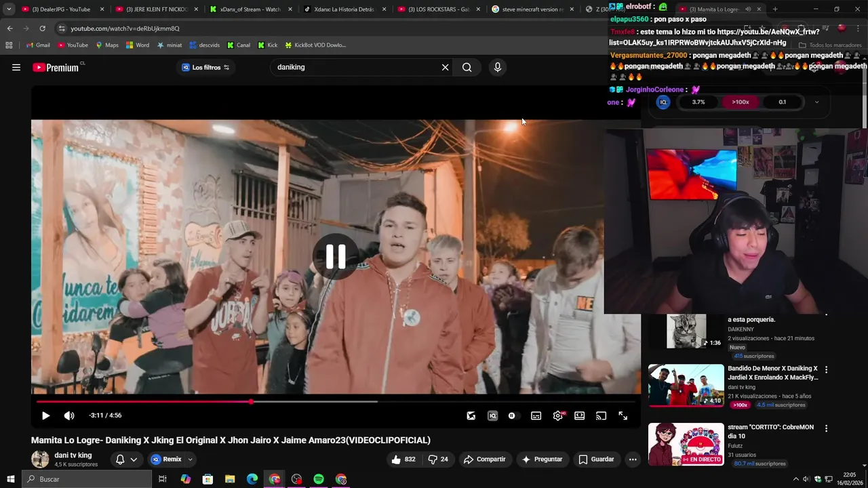The width and height of the screenshot is (868, 488).
Task: Open the Los filtros filter button
Action: 205,67
